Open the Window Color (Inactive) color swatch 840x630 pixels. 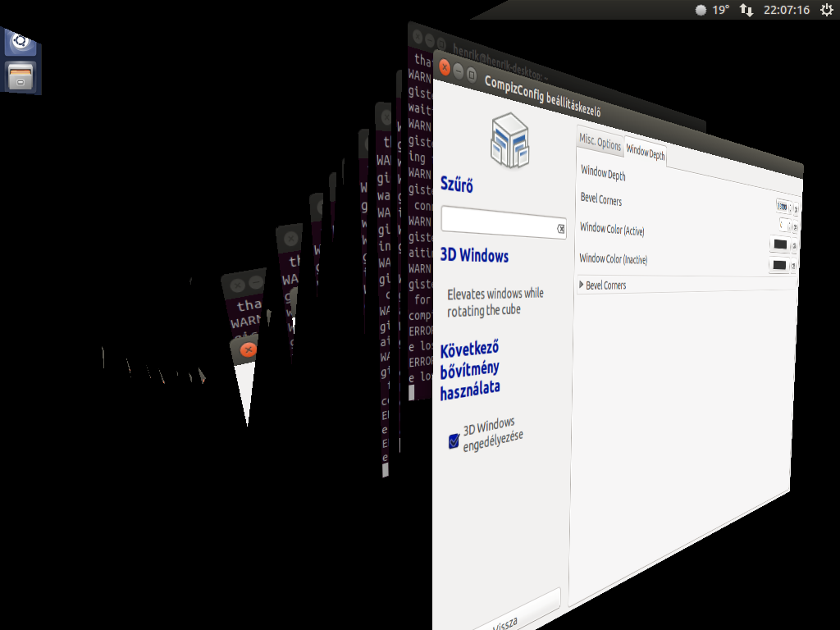(779, 265)
